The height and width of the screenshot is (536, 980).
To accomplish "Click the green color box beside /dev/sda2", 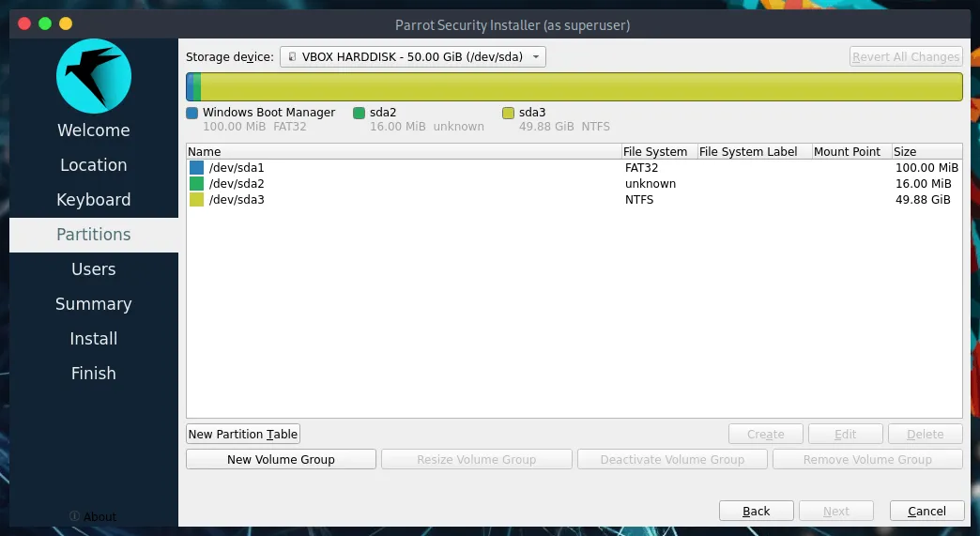I will coord(196,184).
